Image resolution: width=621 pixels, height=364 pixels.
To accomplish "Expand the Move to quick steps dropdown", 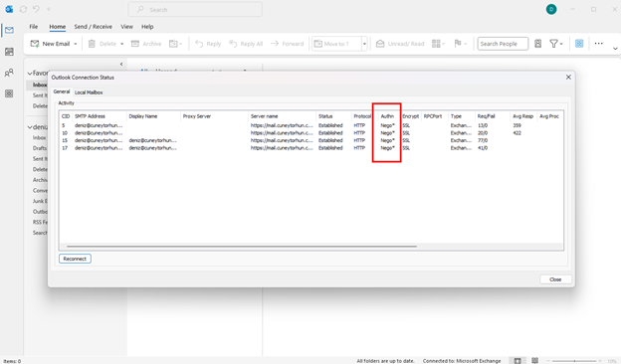I will tap(364, 44).
